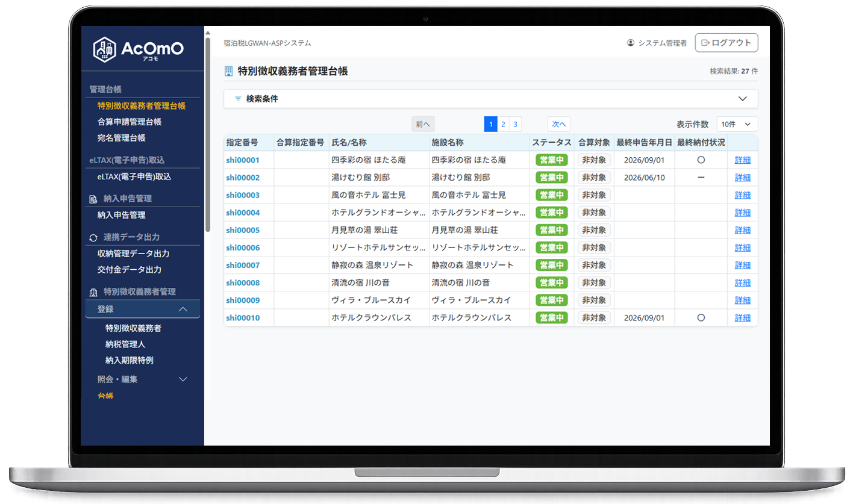Open 特別徴収義務者管理台帳 in sidebar
This screenshot has height=504, width=853.
tap(142, 106)
